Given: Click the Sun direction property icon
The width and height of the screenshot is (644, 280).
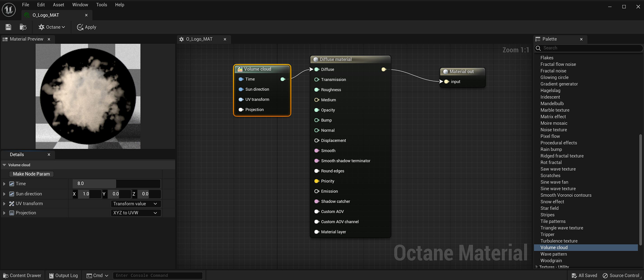Looking at the screenshot, I should [12, 194].
